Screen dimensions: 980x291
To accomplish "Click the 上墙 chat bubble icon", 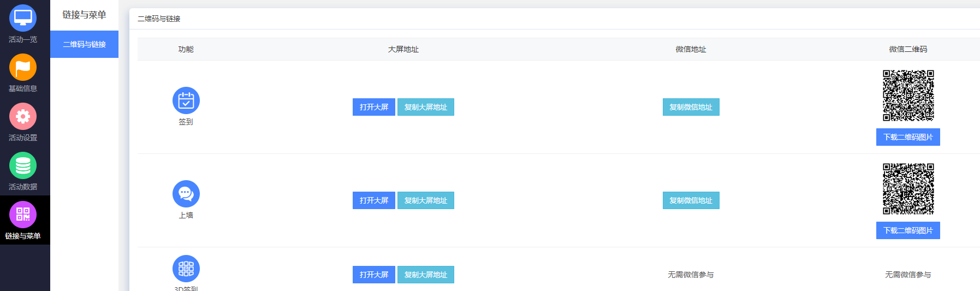I will coord(186,194).
